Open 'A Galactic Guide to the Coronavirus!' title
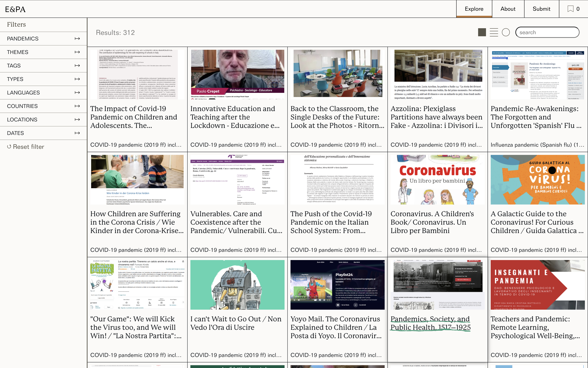 click(537, 222)
